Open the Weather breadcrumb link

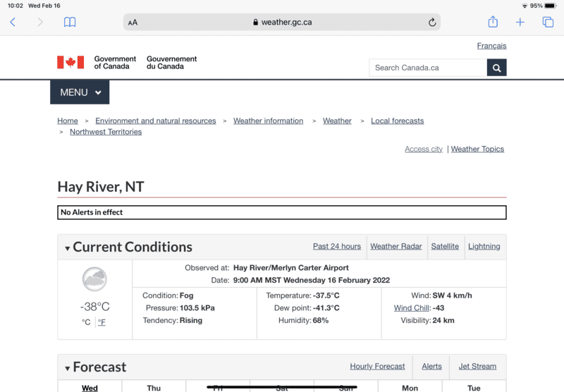[x=337, y=121]
